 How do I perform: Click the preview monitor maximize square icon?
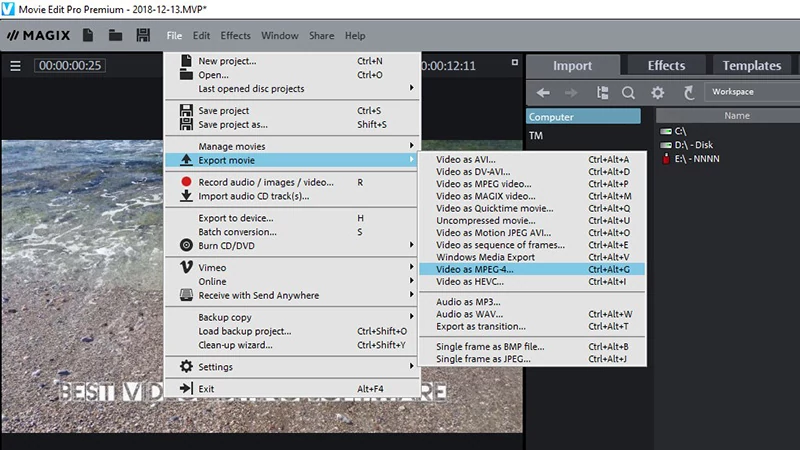(515, 62)
